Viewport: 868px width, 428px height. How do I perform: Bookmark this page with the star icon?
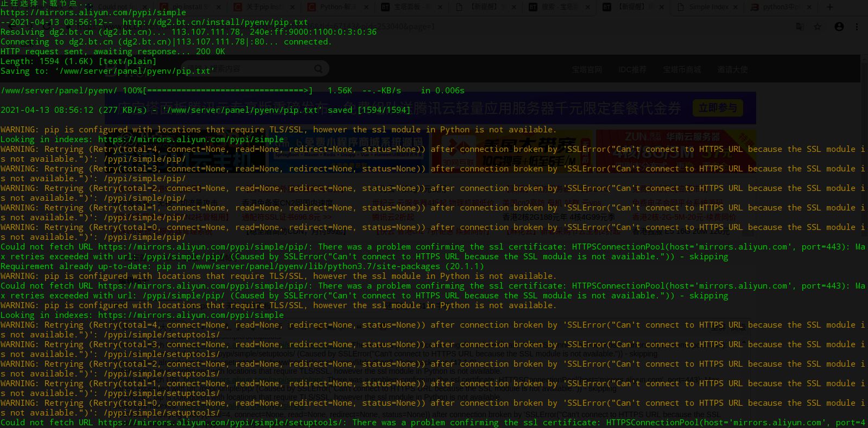(x=818, y=27)
